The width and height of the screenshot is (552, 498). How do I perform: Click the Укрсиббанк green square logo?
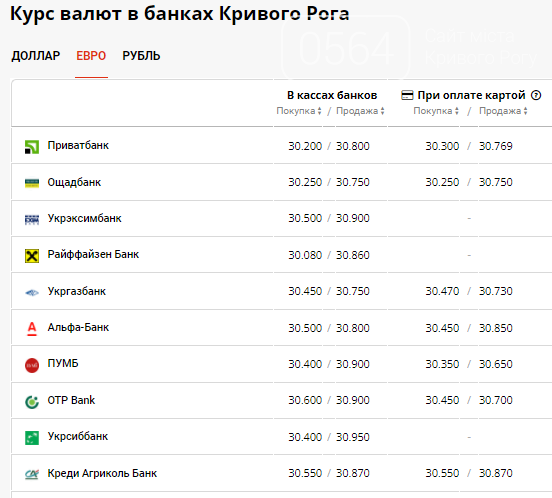(x=32, y=438)
